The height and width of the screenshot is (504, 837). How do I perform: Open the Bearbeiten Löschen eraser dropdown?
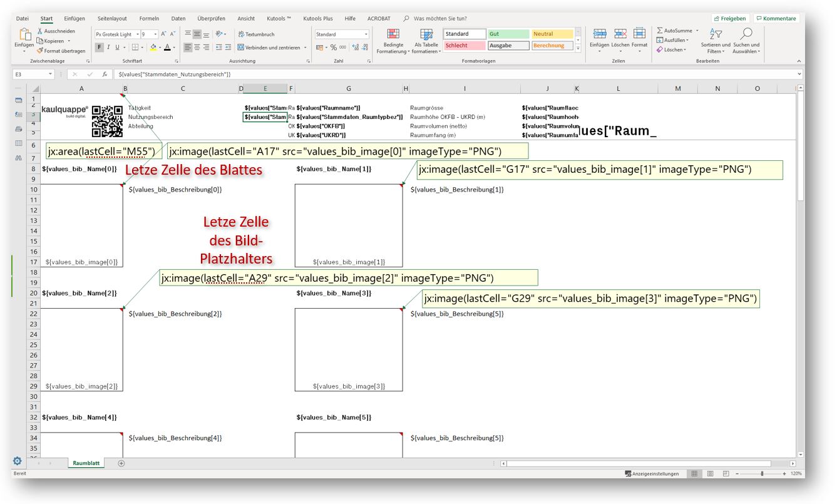[x=672, y=49]
